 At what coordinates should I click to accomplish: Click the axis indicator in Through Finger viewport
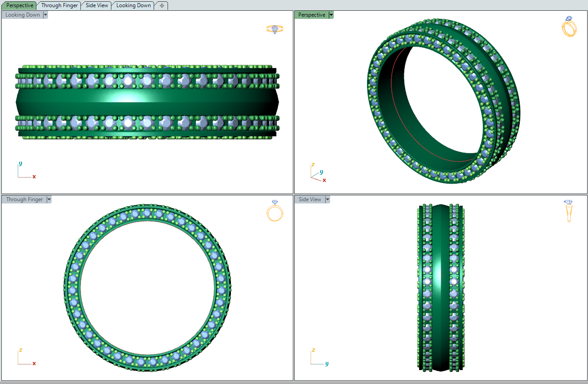click(25, 358)
